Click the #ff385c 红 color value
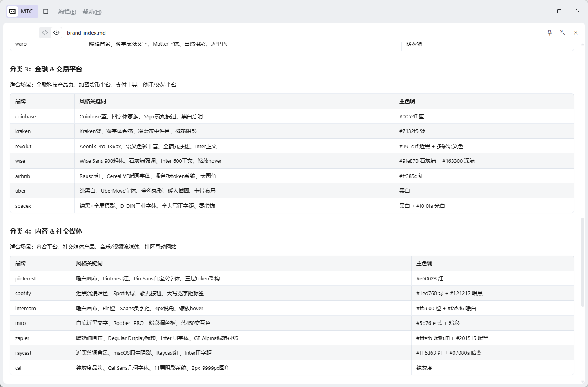 click(412, 176)
